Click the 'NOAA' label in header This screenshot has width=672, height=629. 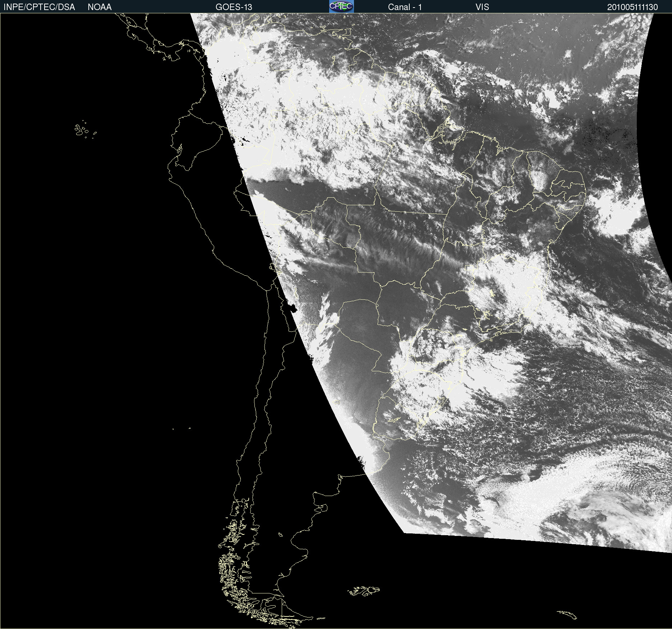[100, 7]
